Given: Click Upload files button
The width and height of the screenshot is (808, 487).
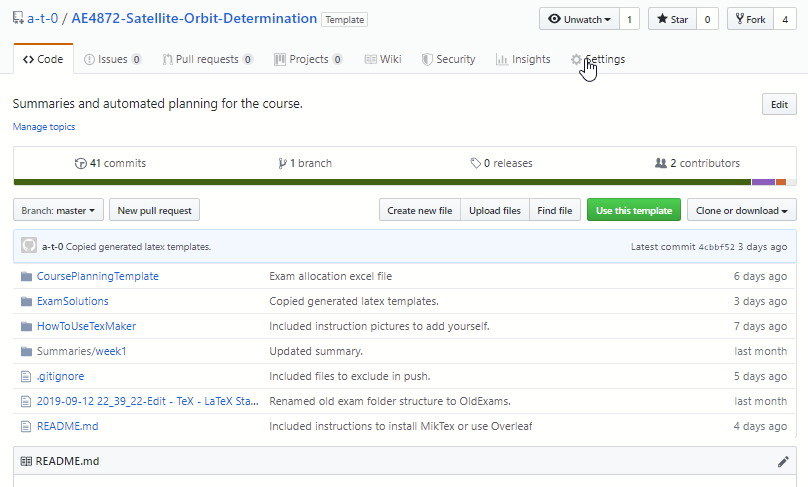Looking at the screenshot, I should (495, 210).
